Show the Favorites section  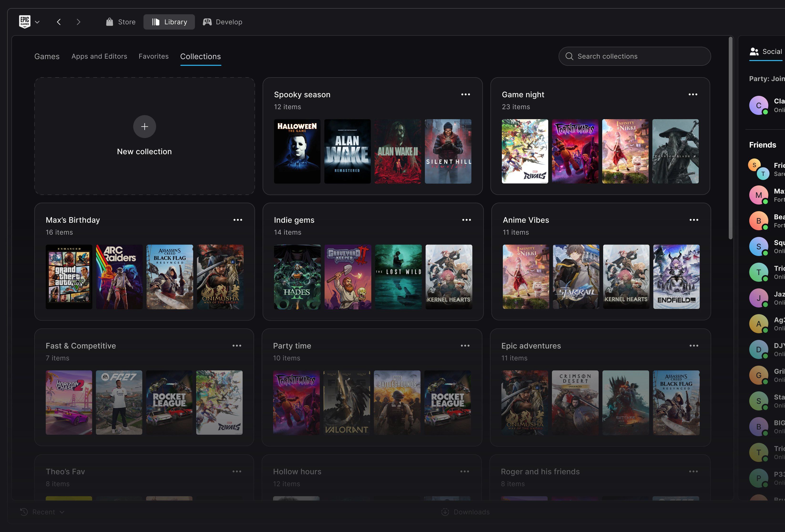pos(154,56)
